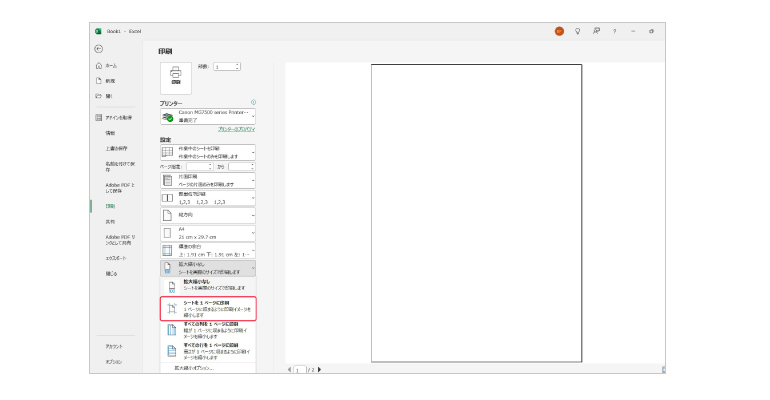Select Adobe PDF として保存 in sidebar
Viewport: 770px width, 400px height.
coord(120,188)
